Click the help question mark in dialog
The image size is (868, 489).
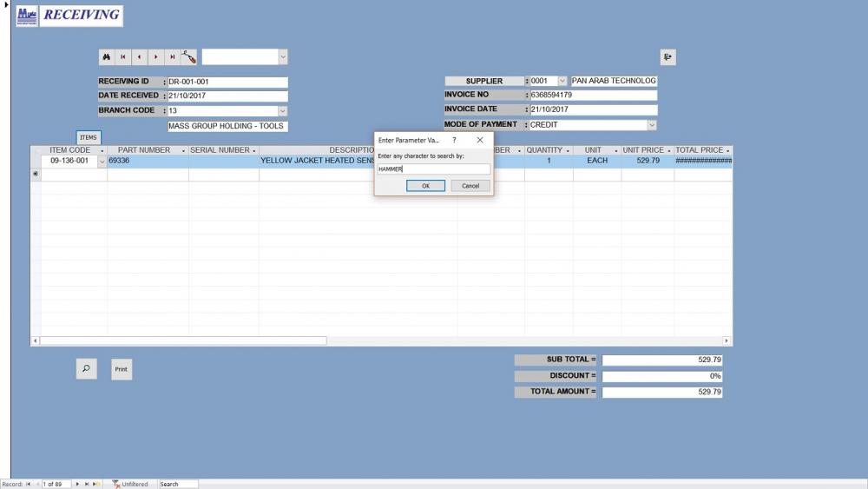point(454,140)
